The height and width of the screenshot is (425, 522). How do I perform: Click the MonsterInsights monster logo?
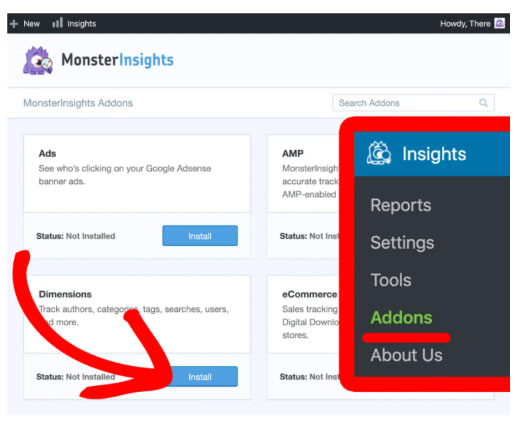(x=38, y=60)
